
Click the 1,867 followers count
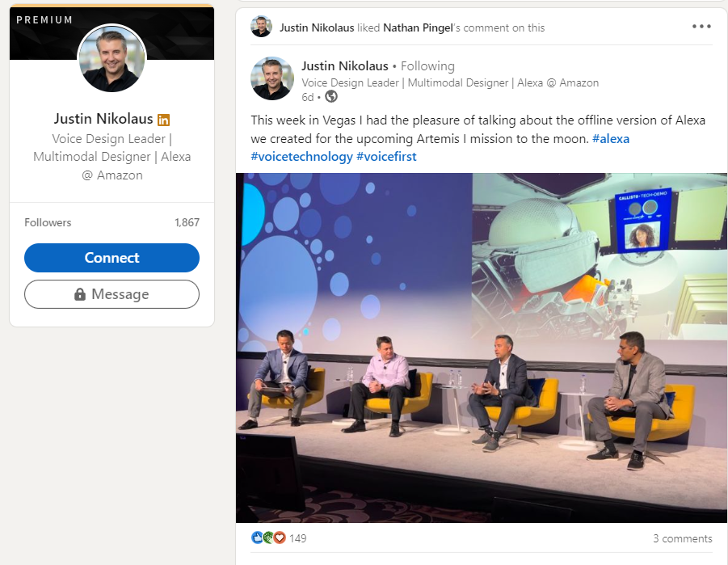187,222
